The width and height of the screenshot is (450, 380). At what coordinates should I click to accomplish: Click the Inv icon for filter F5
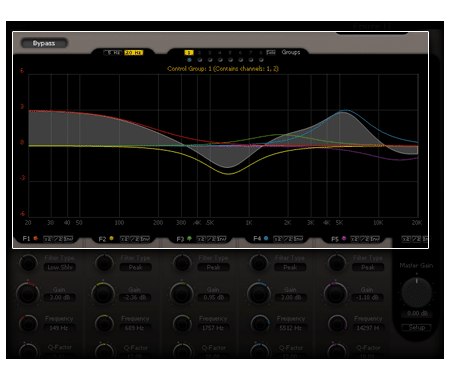375,239
